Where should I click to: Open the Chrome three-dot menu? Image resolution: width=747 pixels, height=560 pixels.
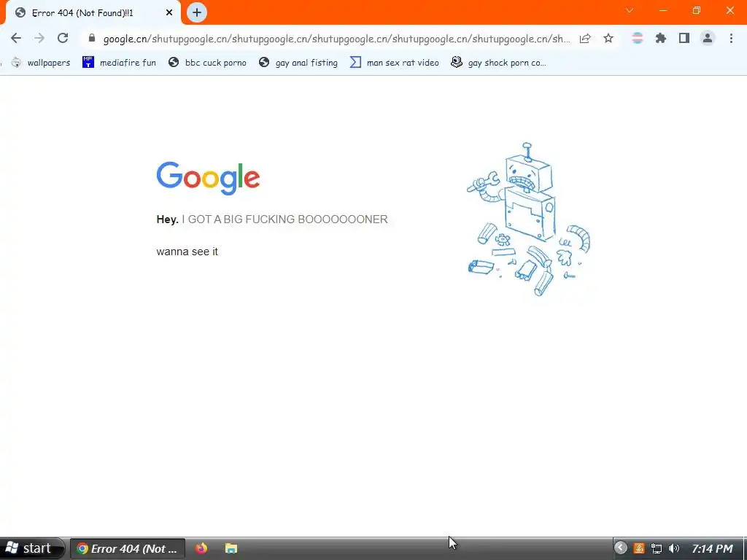pos(731,38)
